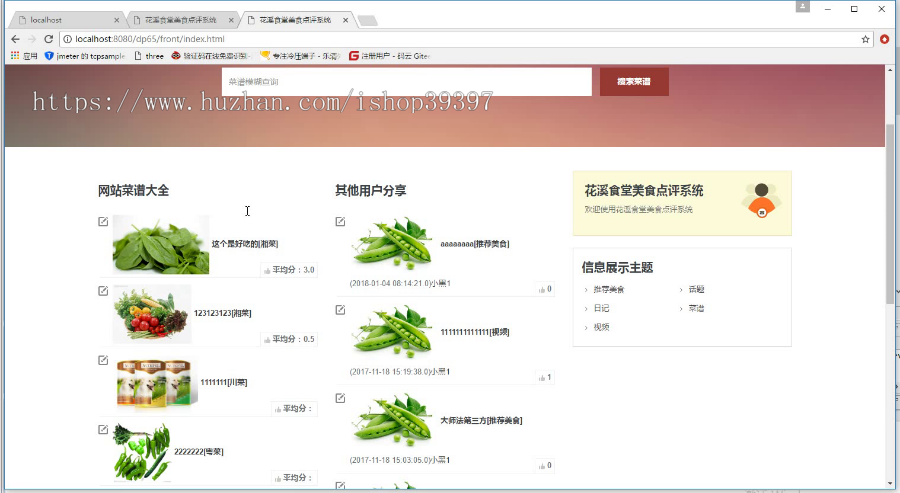Open the Gitee registration bookmark
The height and width of the screenshot is (493, 900).
[389, 56]
